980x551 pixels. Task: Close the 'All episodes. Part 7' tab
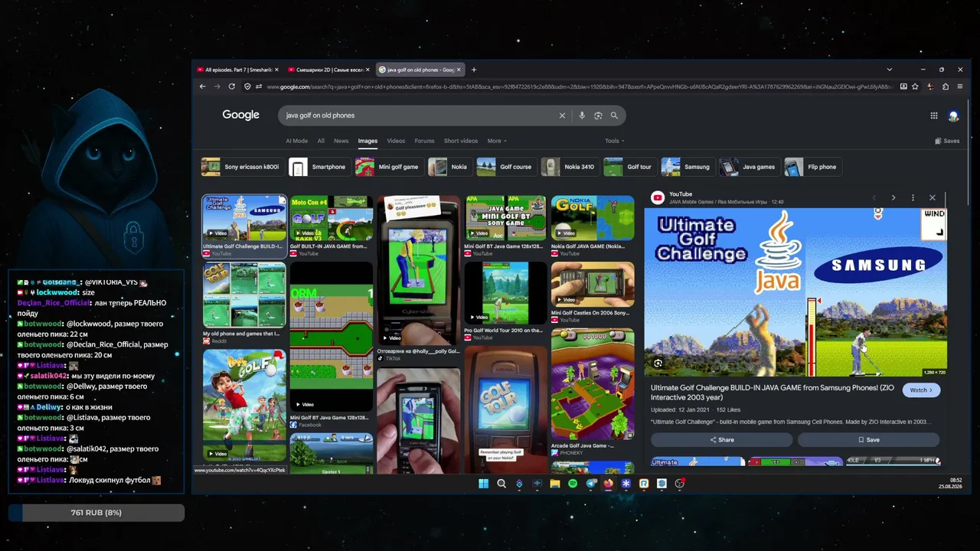[276, 70]
